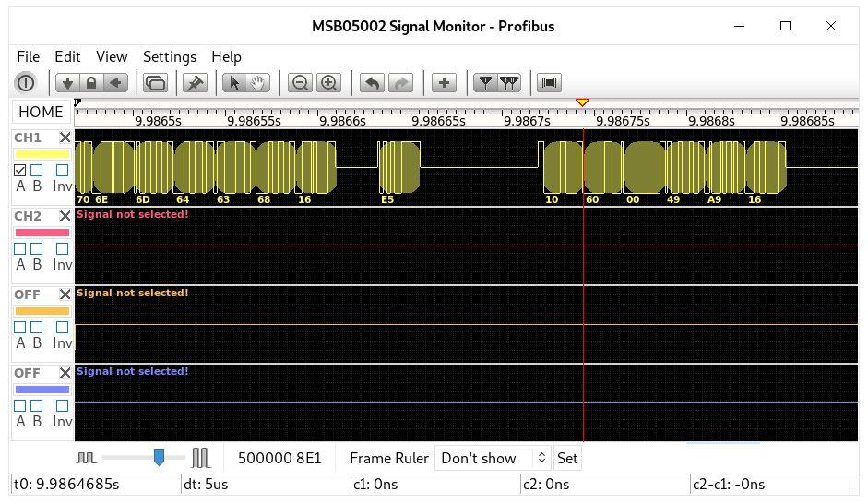
Task: Click the pink CH2 color swatch
Action: pyautogui.click(x=42, y=233)
